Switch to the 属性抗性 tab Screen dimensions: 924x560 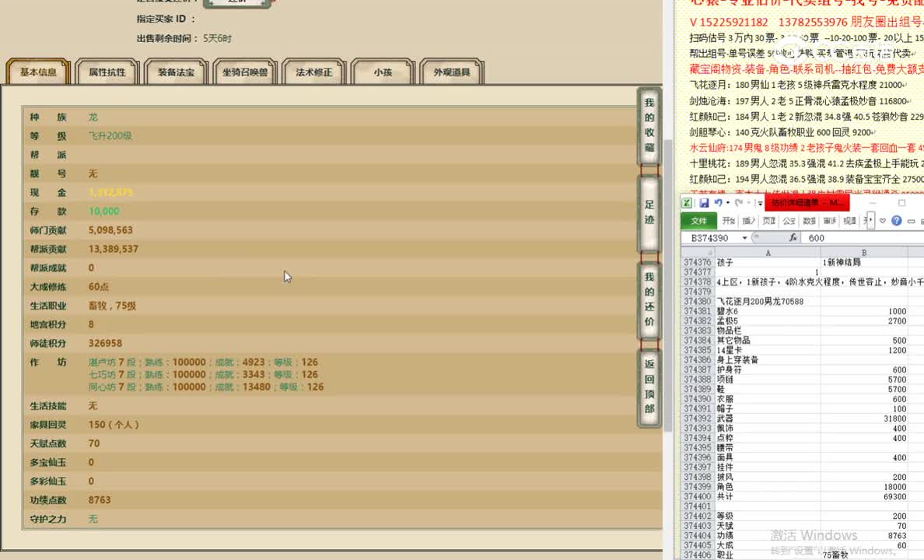tap(107, 72)
